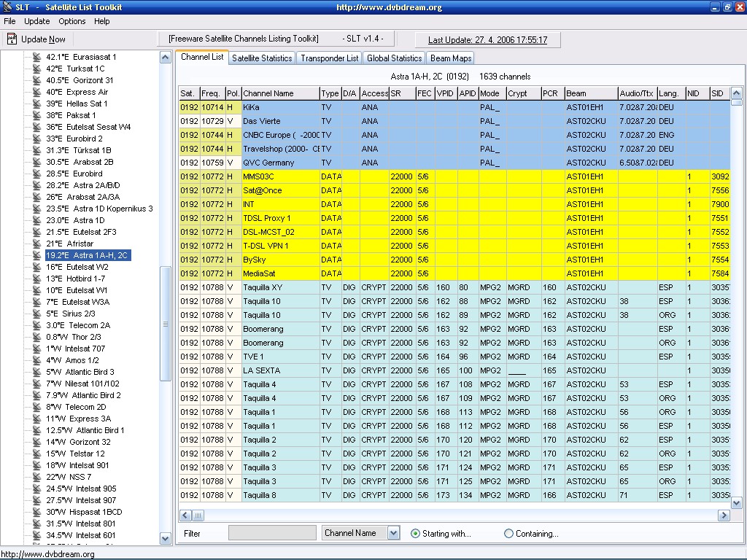Click satellite icon beside 36°E Eutelsat Sesat W4
The width and height of the screenshot is (747, 560).
[x=36, y=127]
